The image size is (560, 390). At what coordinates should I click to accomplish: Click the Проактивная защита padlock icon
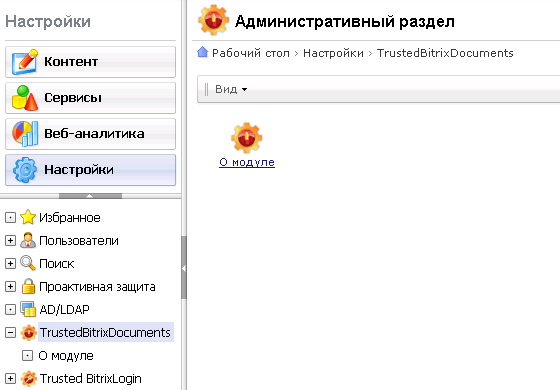point(28,286)
